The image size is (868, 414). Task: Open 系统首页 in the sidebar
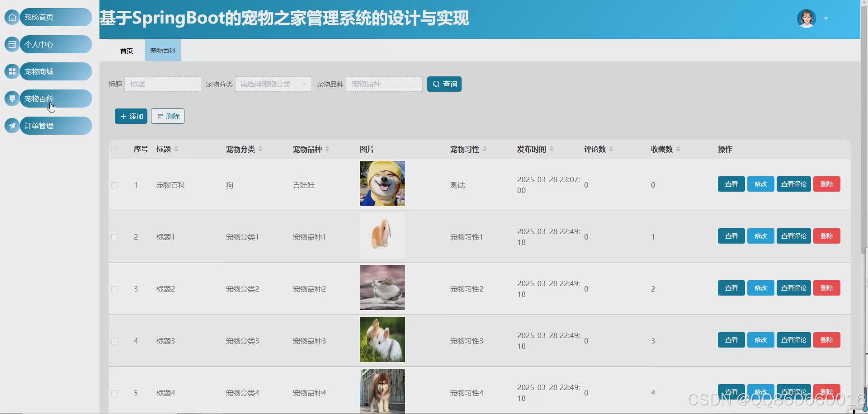56,17
